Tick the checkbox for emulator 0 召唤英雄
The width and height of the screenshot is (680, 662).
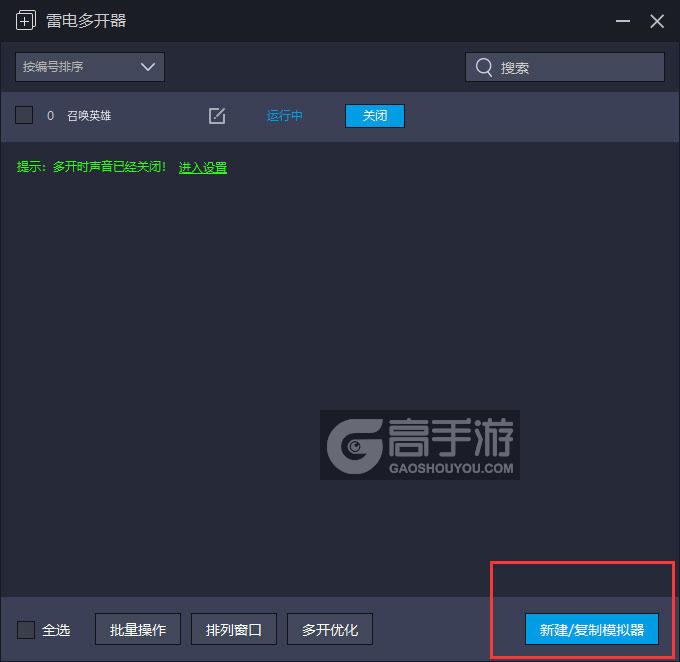pyautogui.click(x=24, y=115)
